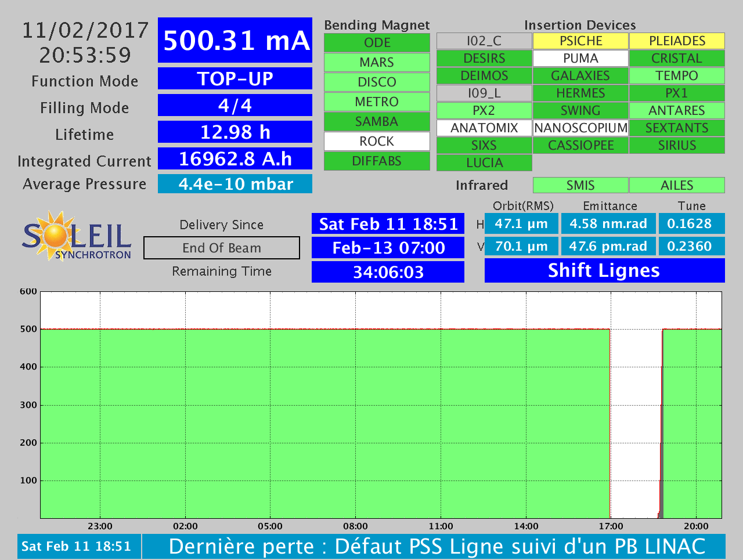Screen dimensions: 743x560
Task: Select the SEXTANTS beamline status
Action: point(677,128)
